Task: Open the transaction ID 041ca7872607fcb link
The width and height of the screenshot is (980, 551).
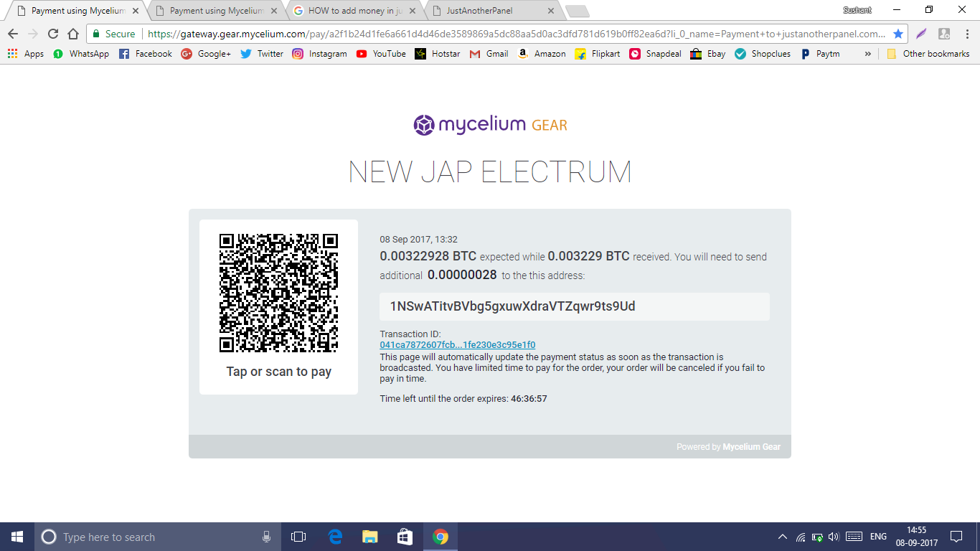Action: [458, 345]
